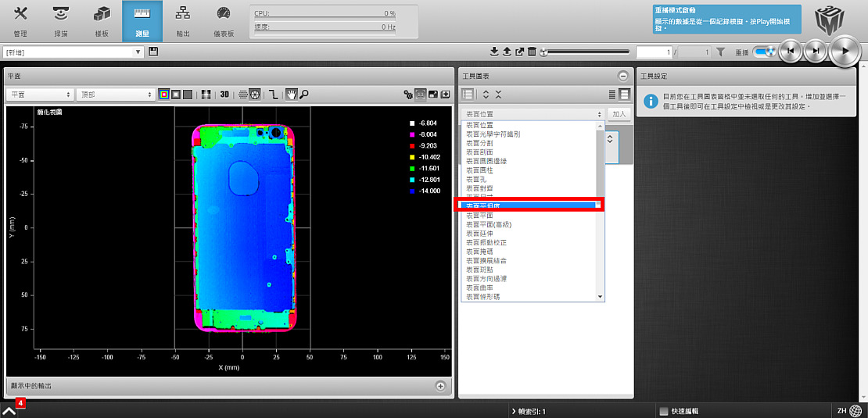Click the trash delete recording icon
The image size is (868, 418).
tap(532, 52)
